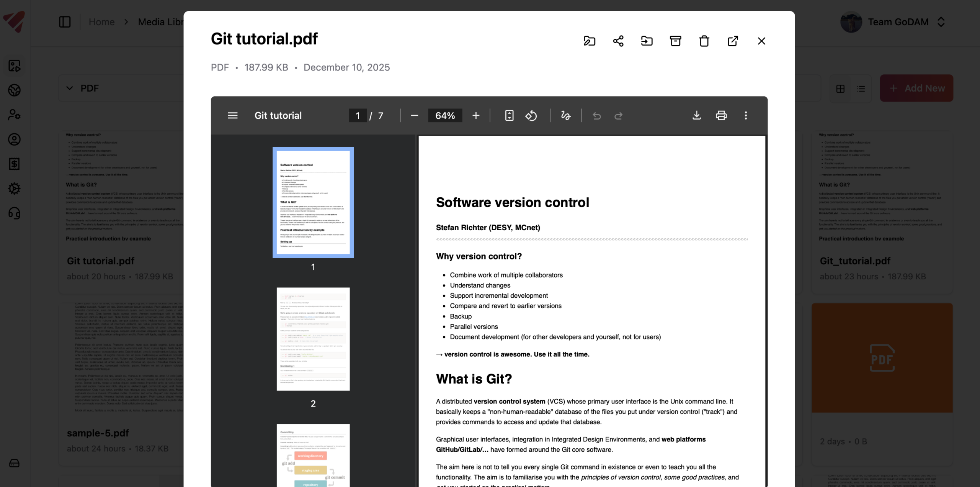The width and height of the screenshot is (980, 487).
Task: Go to Home via the breadcrumb
Action: coord(101,22)
